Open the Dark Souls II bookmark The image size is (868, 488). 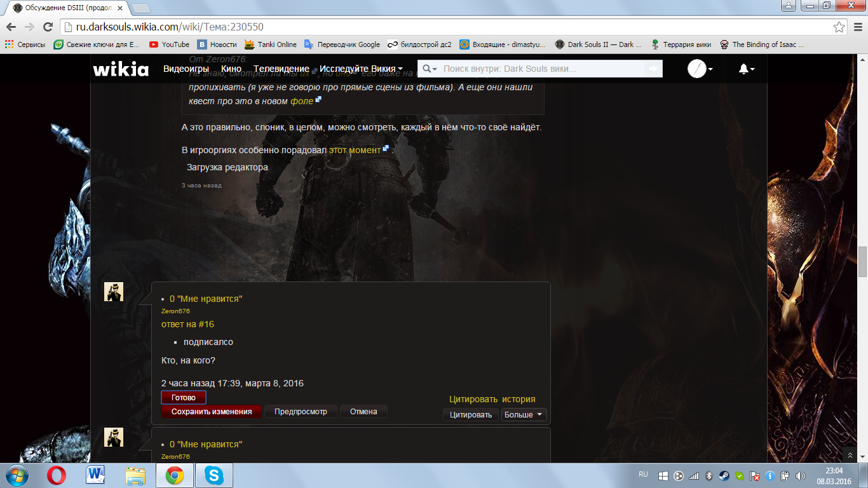[598, 44]
